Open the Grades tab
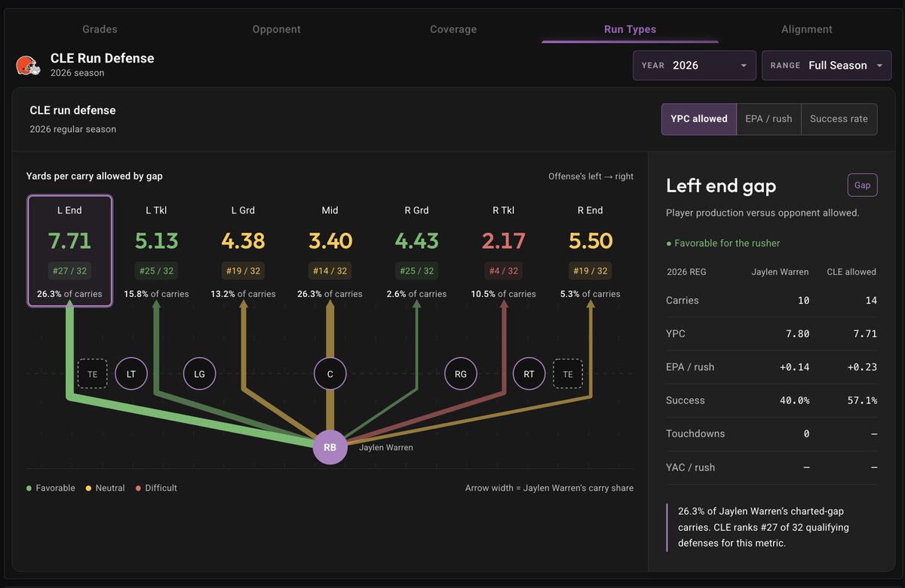905x588 pixels. coord(100,29)
